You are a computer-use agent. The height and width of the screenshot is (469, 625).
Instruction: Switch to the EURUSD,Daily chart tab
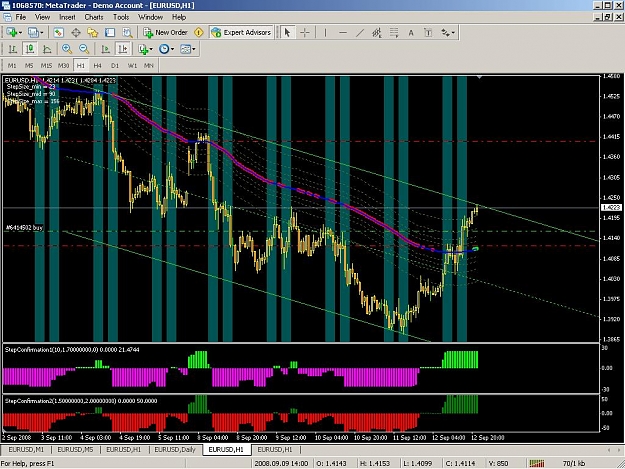(x=175, y=449)
